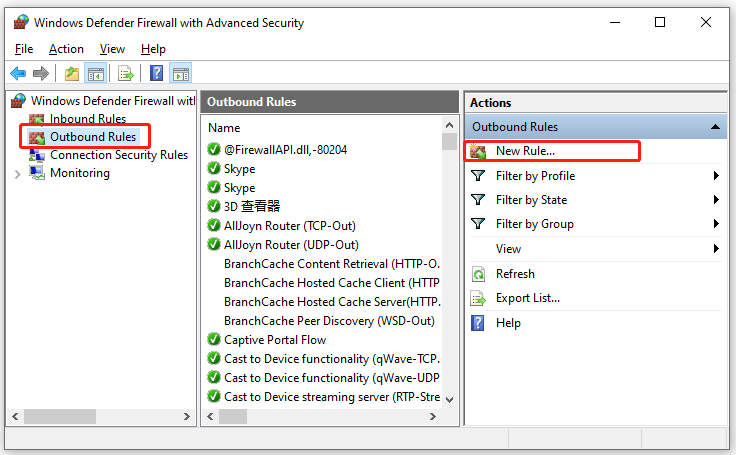Click the firewall icon in the title bar
736x455 pixels.
tap(21, 22)
